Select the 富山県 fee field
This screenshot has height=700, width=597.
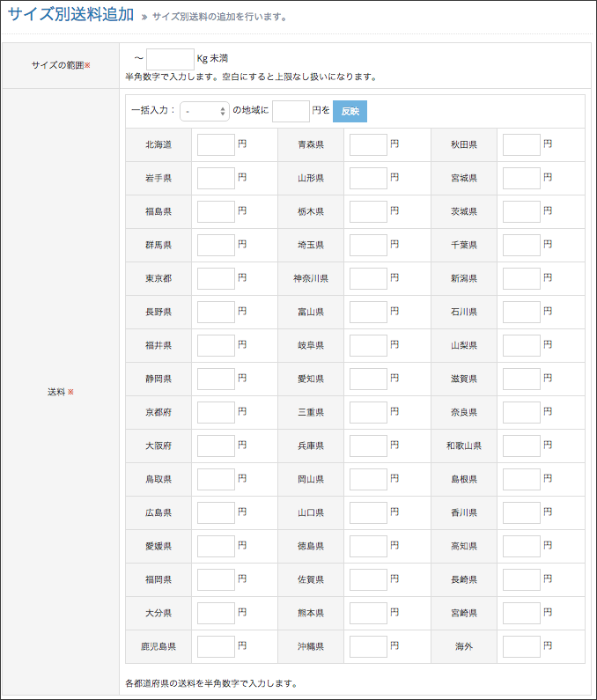368,312
